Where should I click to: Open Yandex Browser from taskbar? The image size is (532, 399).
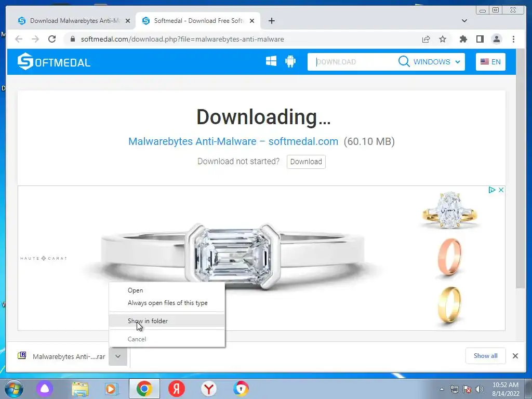(209, 389)
